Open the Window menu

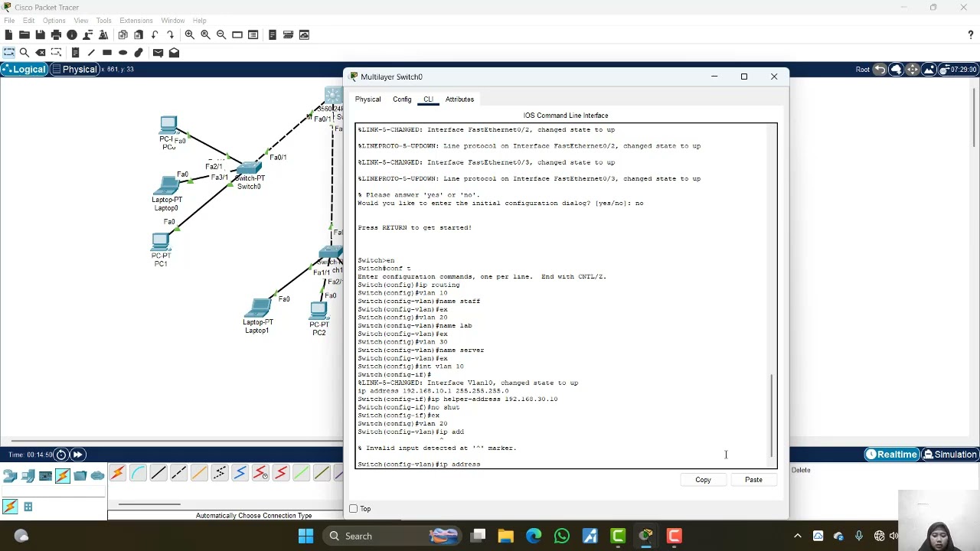pyautogui.click(x=172, y=21)
